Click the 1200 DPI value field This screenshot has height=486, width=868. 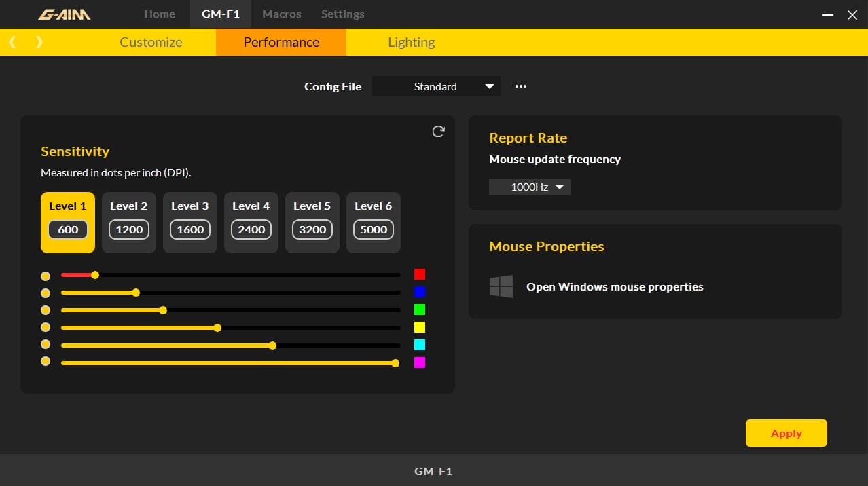tap(129, 229)
